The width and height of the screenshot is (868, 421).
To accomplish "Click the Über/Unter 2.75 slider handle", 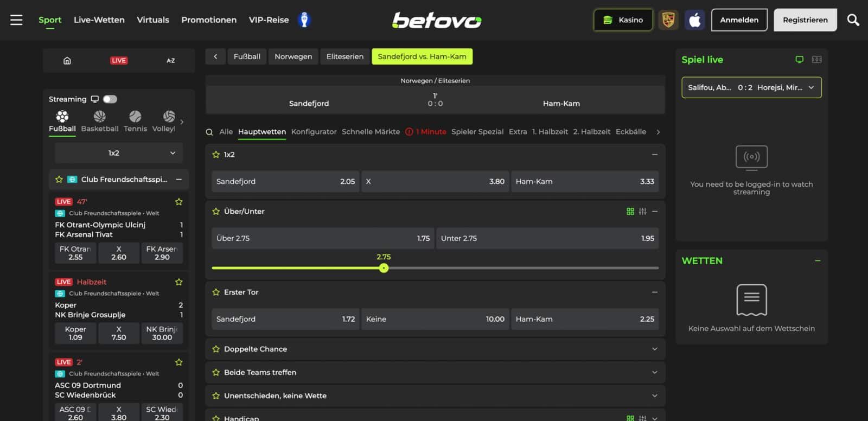I will click(x=384, y=268).
